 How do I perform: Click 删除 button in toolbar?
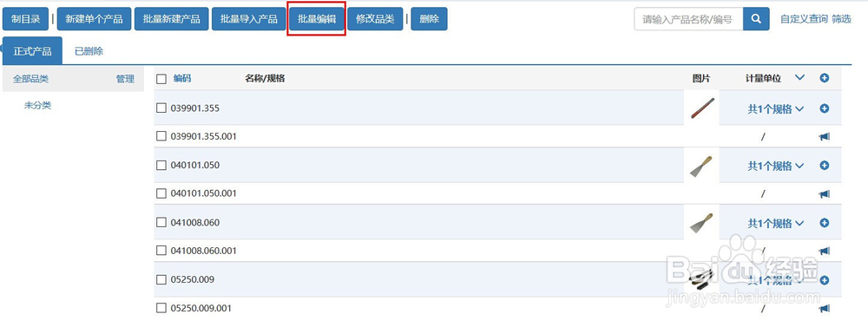pos(429,19)
